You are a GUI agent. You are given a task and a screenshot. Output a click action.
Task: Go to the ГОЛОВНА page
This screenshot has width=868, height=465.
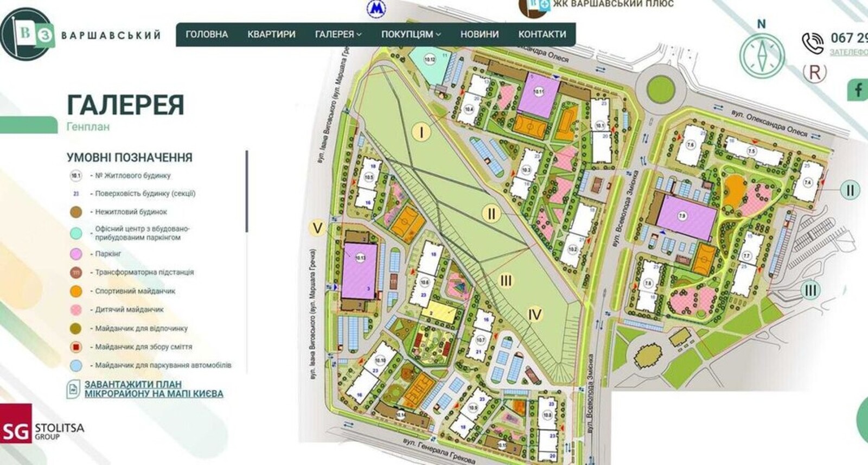[x=207, y=34]
